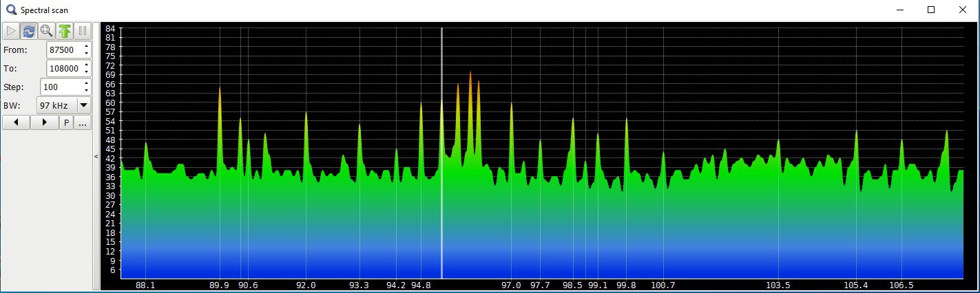The height and width of the screenshot is (293, 980).
Task: Click the 97.0 frequency label
Action: 511,285
